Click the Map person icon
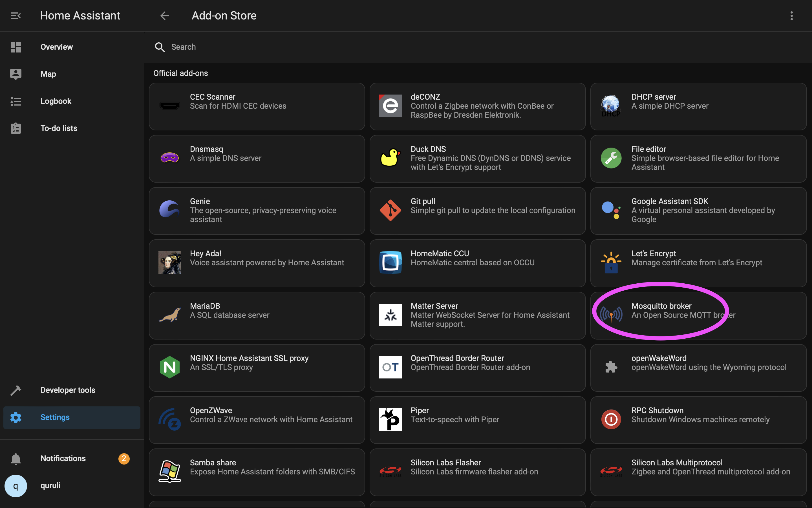This screenshot has height=508, width=812. coord(16,74)
